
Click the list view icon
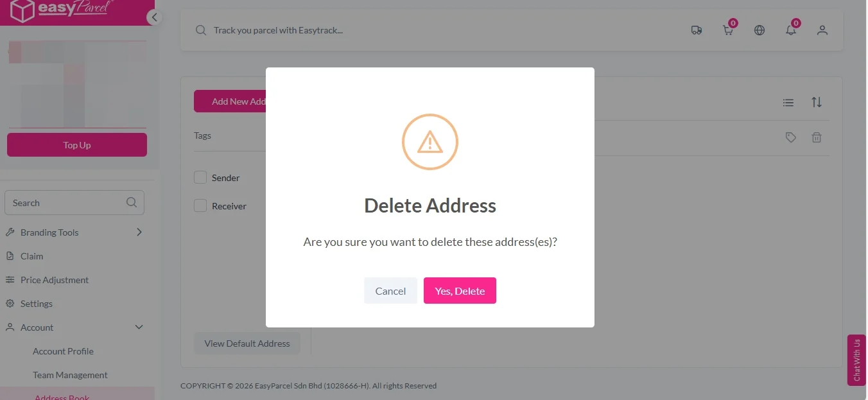coord(788,103)
